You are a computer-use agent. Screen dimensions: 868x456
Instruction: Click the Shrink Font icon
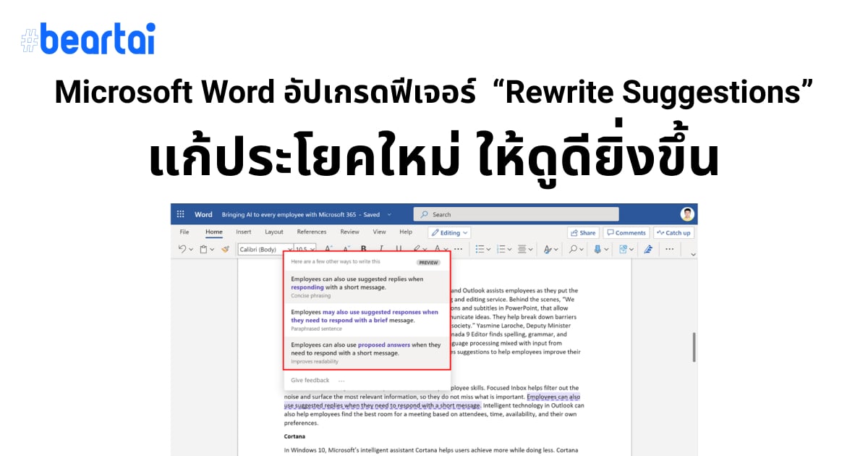coord(346,248)
